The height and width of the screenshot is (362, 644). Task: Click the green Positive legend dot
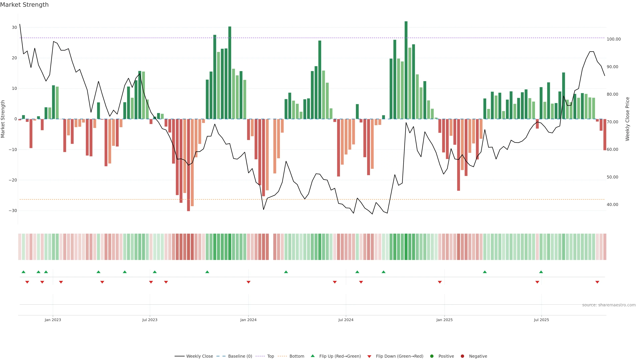click(432, 356)
